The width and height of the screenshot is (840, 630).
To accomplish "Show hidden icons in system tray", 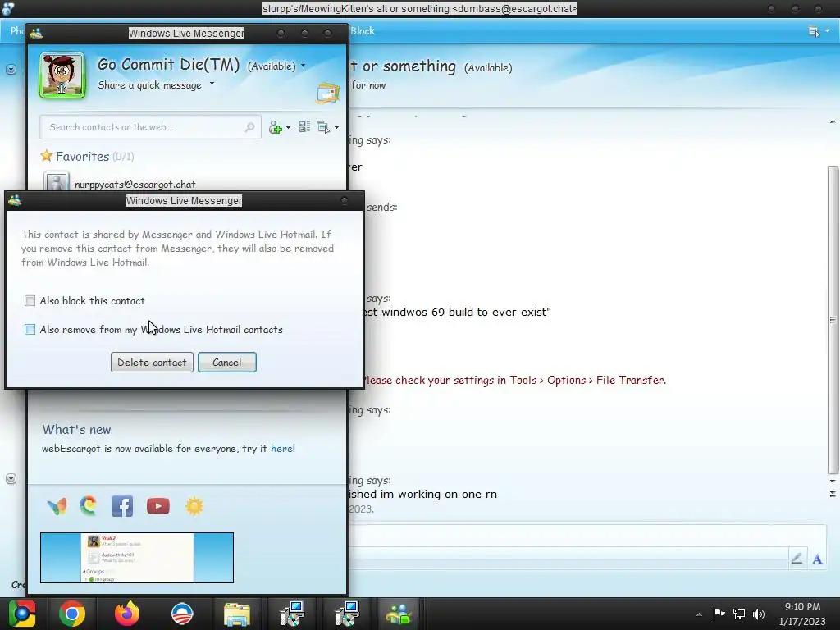I will [x=699, y=614].
